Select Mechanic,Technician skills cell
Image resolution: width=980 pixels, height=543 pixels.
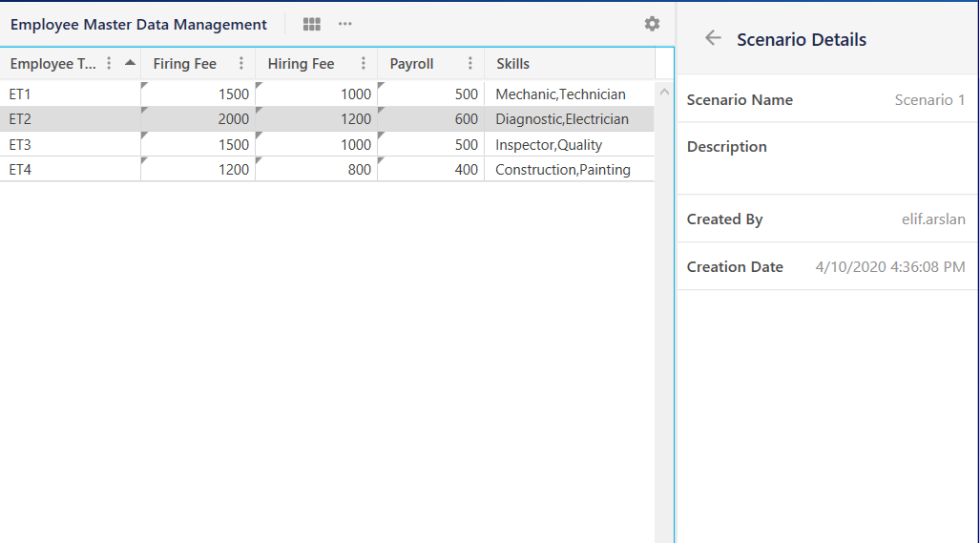(x=570, y=94)
